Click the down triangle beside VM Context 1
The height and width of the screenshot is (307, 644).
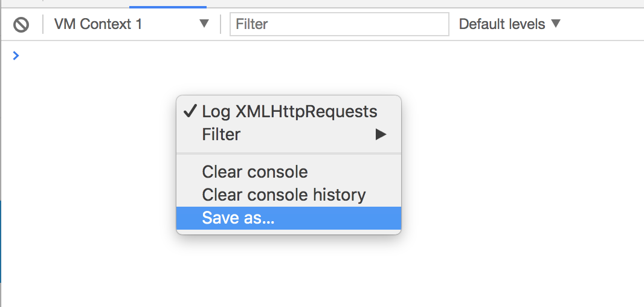click(x=204, y=24)
